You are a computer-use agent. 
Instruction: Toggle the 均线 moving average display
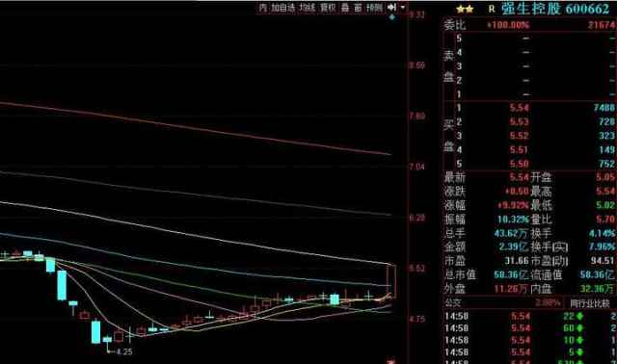(307, 8)
